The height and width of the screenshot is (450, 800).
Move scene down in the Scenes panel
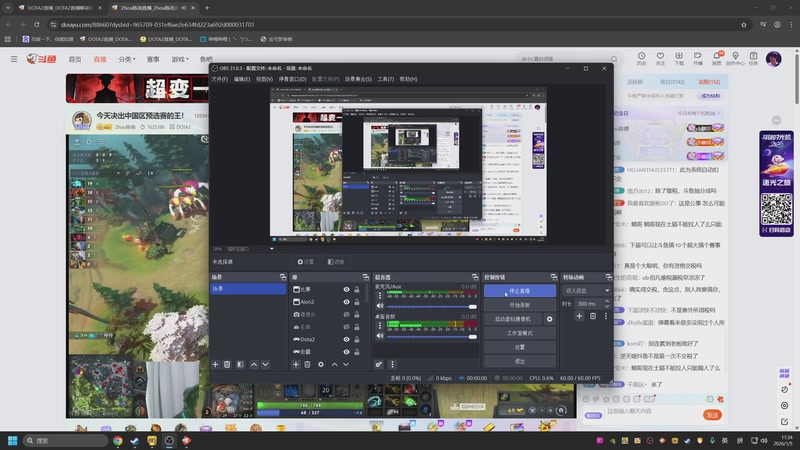(x=265, y=364)
